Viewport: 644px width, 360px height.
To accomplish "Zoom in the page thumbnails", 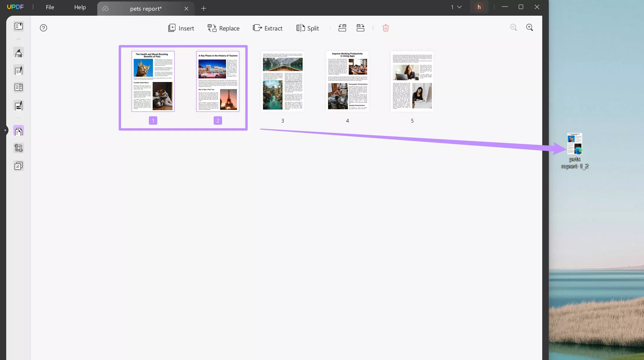I will pos(530,28).
